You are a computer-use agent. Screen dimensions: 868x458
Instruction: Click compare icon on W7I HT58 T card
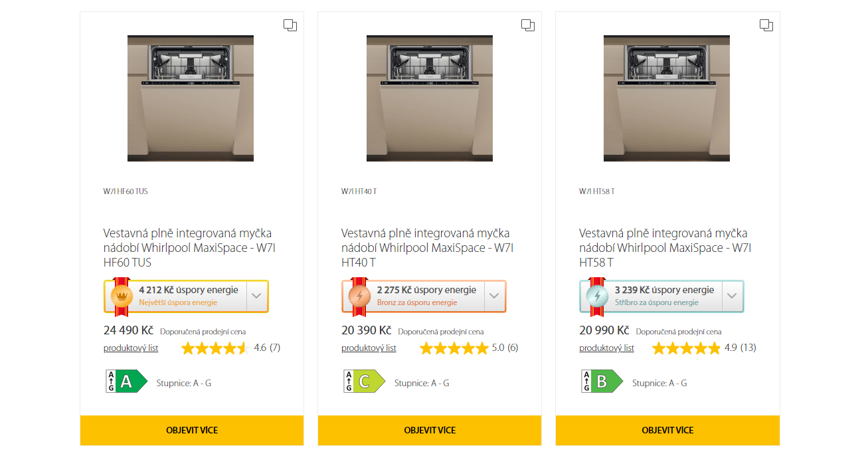tap(766, 25)
